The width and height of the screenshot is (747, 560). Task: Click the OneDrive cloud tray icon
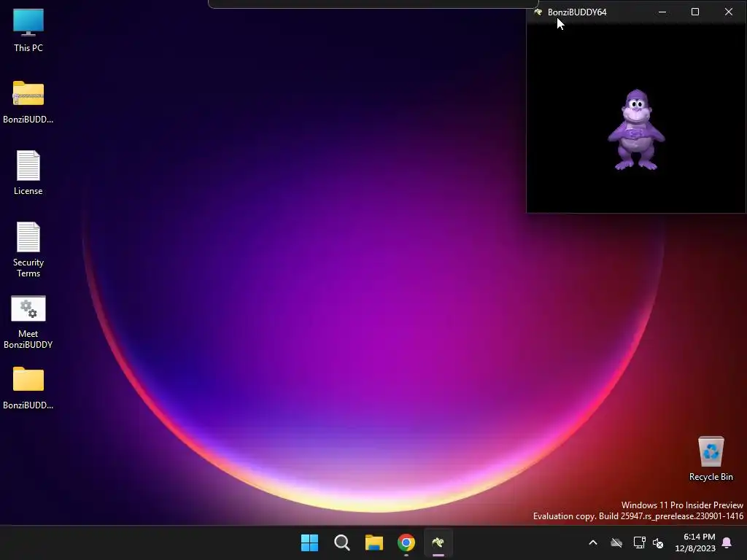(616, 542)
